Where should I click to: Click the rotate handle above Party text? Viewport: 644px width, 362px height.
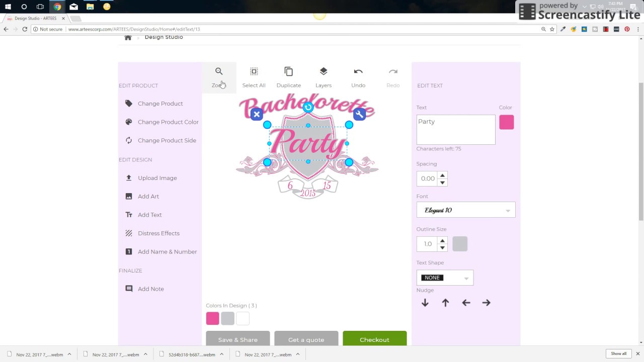click(308, 107)
